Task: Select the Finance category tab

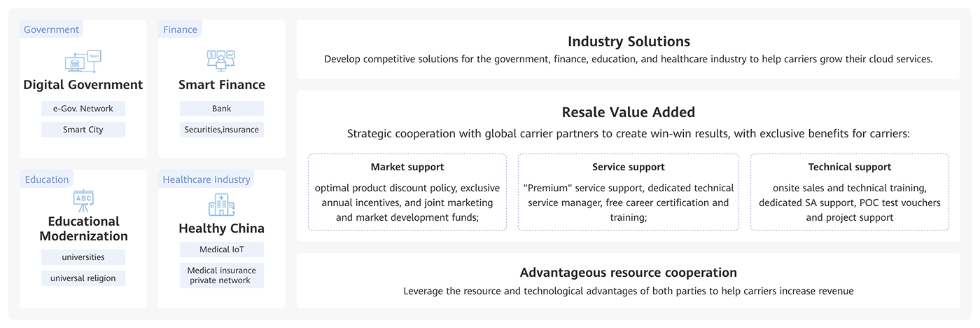Action: tap(180, 29)
